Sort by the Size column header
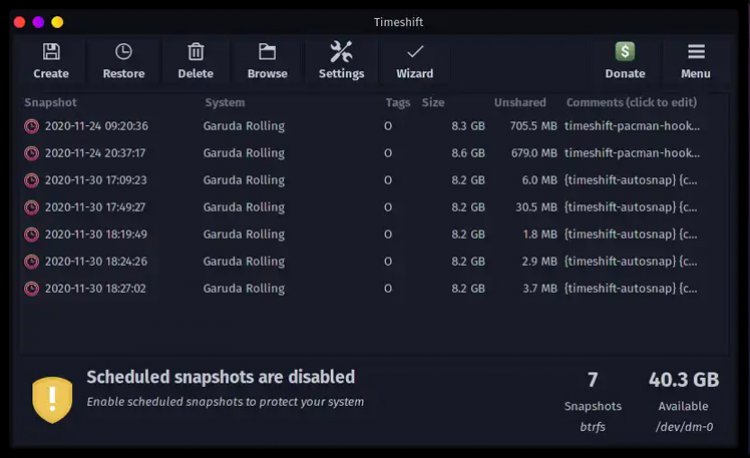The height and width of the screenshot is (458, 750). point(433,102)
